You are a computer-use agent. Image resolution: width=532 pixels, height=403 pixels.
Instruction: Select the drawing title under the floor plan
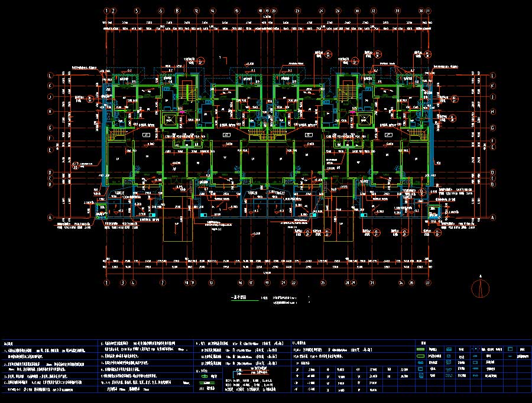point(240,297)
